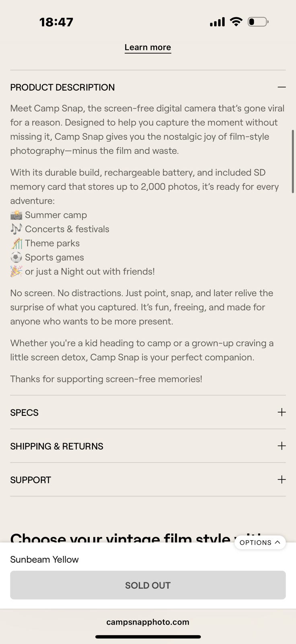This screenshot has width=296, height=644.
Task: Follow the Learn more link
Action: coord(148,47)
